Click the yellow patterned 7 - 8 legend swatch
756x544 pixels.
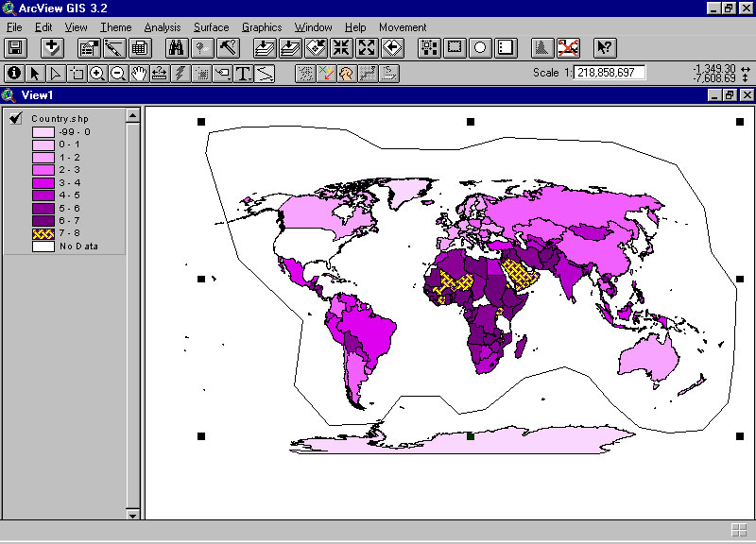(x=43, y=232)
